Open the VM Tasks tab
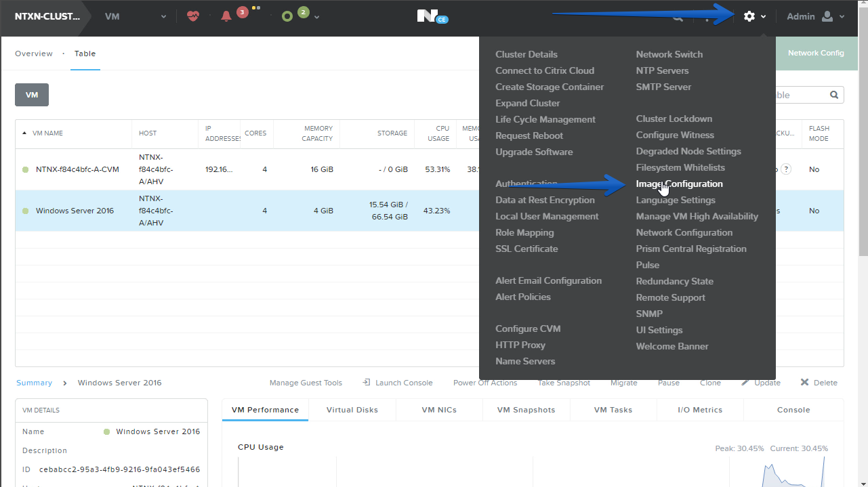 click(613, 410)
